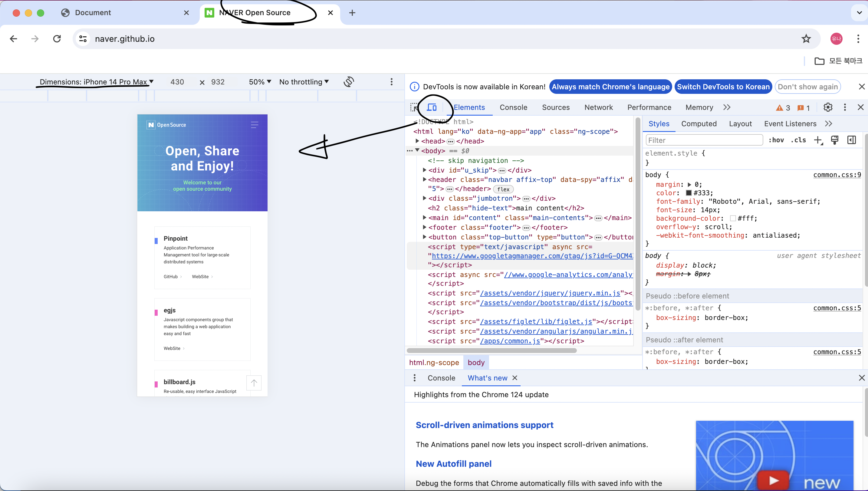Bookmark this page with the star icon
Image resolution: width=868 pixels, height=491 pixels.
click(x=806, y=39)
